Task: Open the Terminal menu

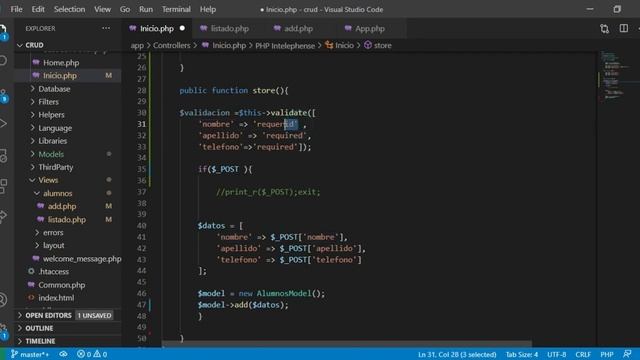Action: click(176, 9)
